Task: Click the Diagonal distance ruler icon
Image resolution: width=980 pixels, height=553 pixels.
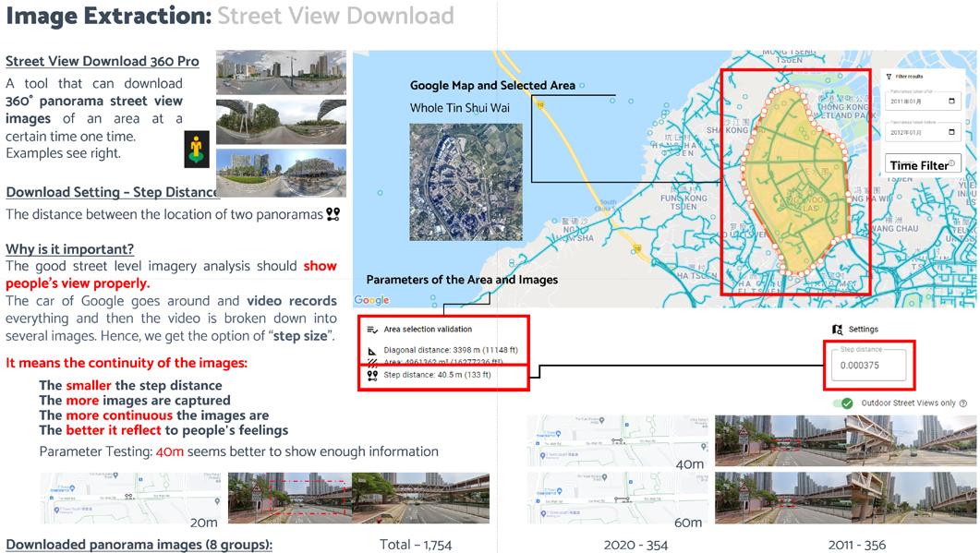Action: point(372,351)
